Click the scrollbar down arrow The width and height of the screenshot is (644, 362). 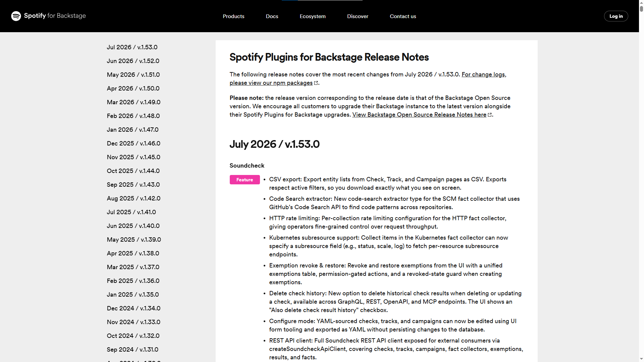coord(641,359)
